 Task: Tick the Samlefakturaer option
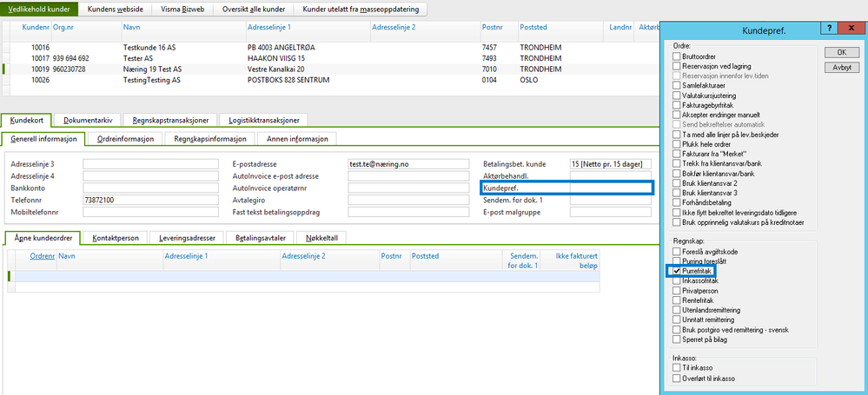[677, 86]
